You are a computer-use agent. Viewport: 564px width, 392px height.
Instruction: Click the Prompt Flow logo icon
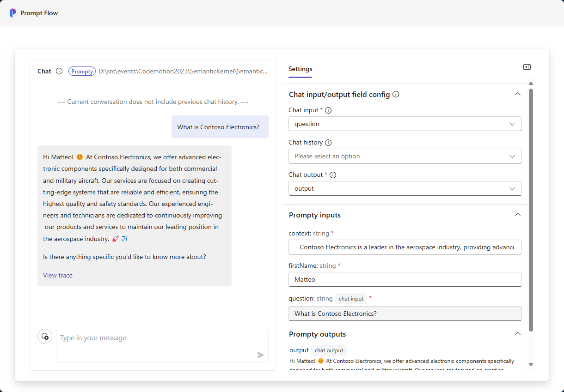(x=13, y=13)
